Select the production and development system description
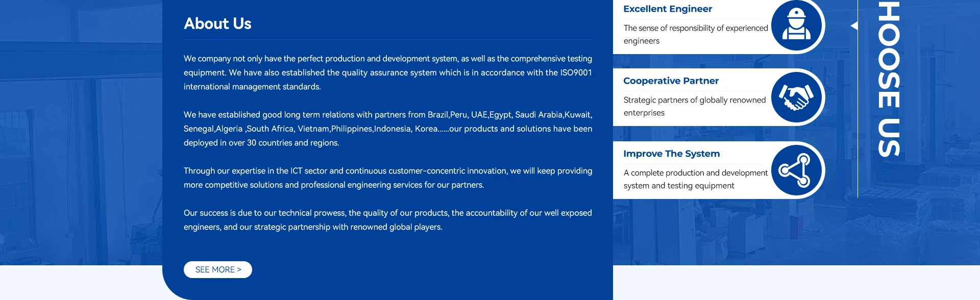 pos(696,179)
